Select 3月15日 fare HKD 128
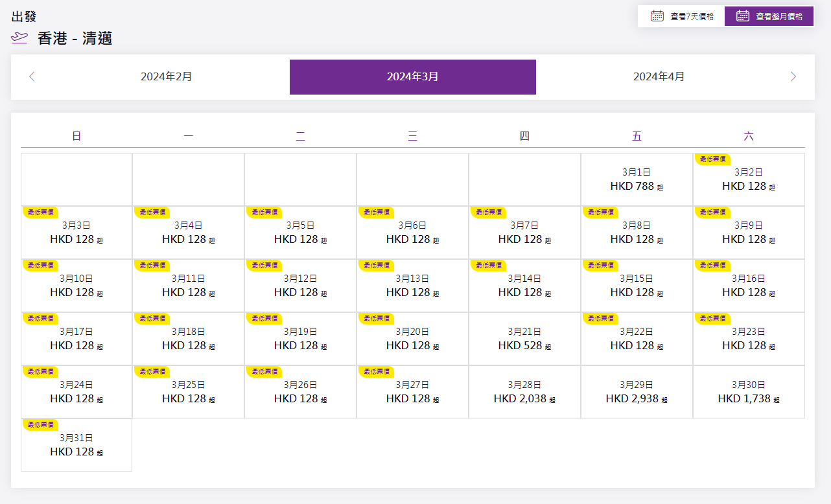This screenshot has height=504, width=831. pyautogui.click(x=637, y=286)
